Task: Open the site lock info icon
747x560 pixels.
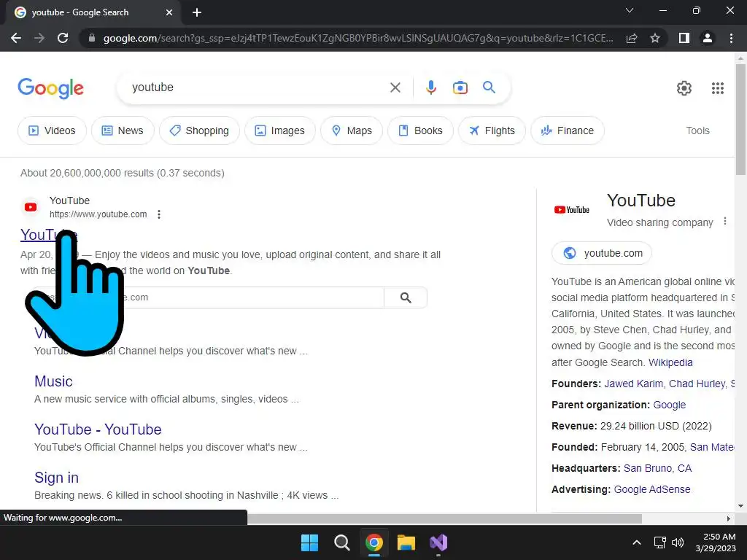Action: [92, 38]
